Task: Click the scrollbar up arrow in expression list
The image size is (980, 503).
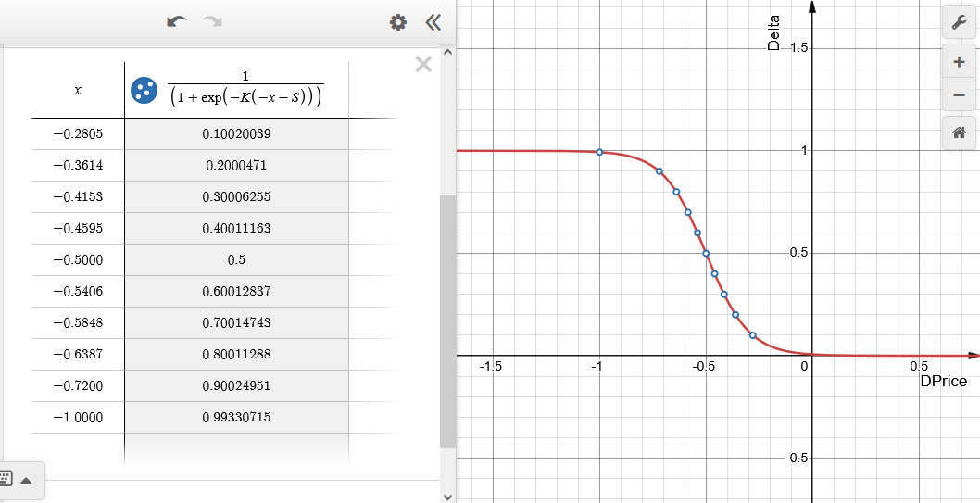Action: (x=447, y=52)
